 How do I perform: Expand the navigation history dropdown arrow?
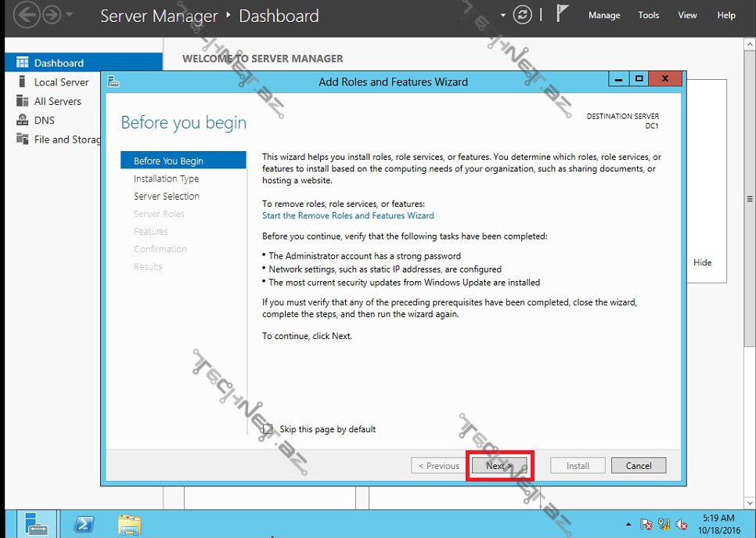70,15
